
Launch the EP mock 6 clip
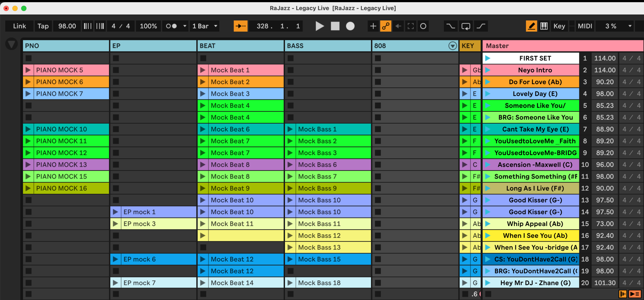pos(115,259)
